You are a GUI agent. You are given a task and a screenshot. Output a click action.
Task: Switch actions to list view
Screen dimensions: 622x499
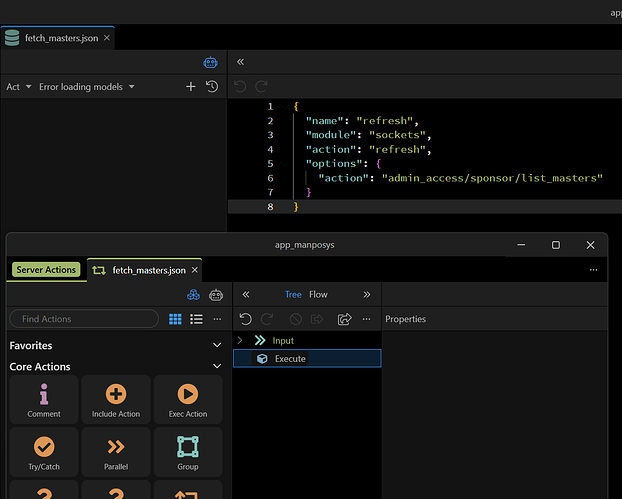(x=197, y=319)
